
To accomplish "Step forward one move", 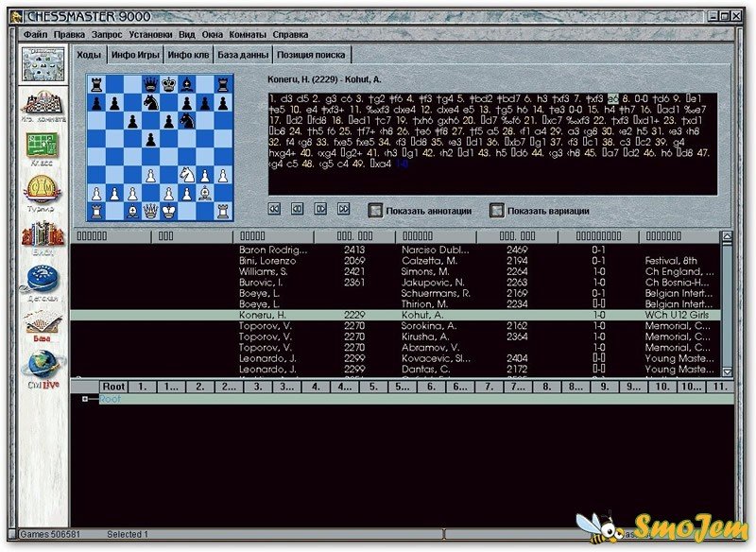I will (x=319, y=209).
